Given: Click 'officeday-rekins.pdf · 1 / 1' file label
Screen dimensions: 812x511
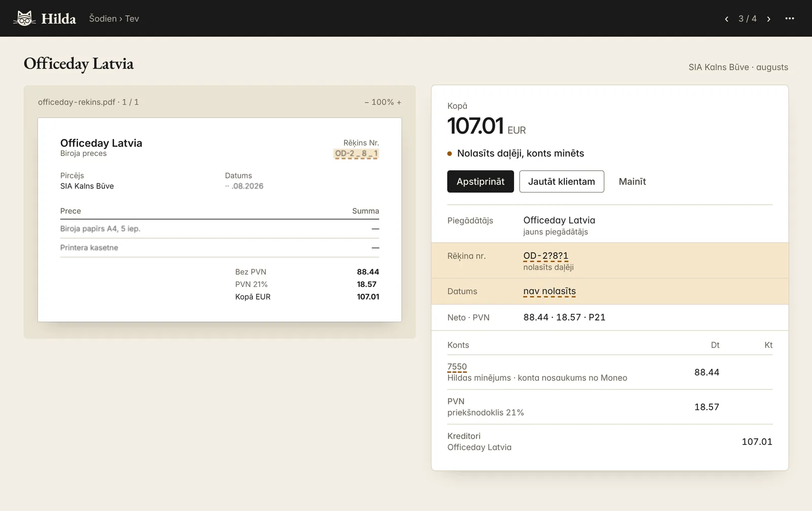Looking at the screenshot, I should coord(88,102).
